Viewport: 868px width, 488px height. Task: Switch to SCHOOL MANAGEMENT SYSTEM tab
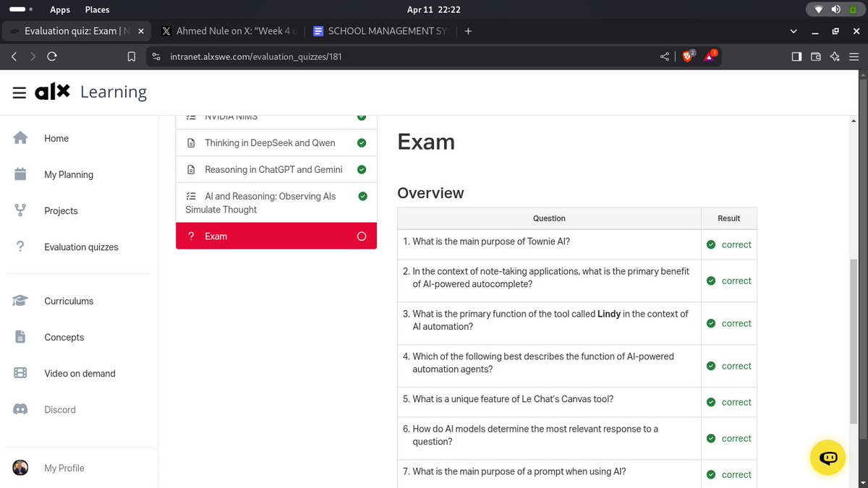(380, 31)
